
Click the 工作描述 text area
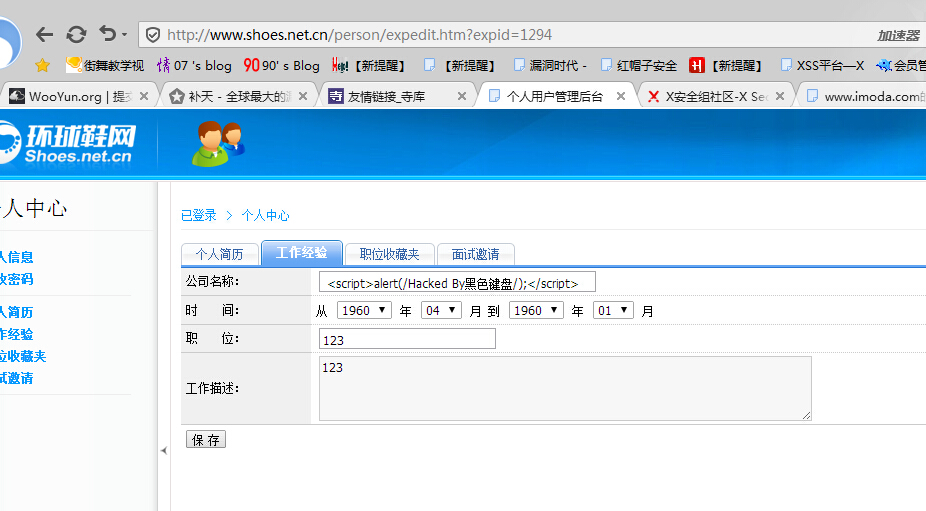(565, 389)
